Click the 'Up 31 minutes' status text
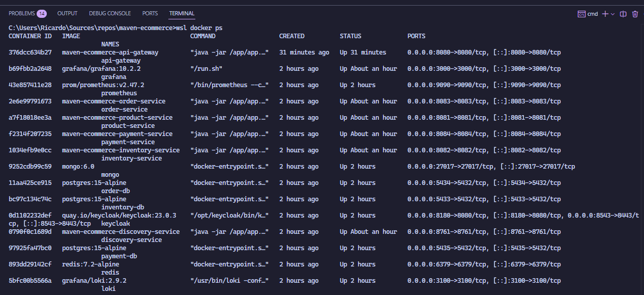Screen dimensions: 644x295 [x=363, y=52]
